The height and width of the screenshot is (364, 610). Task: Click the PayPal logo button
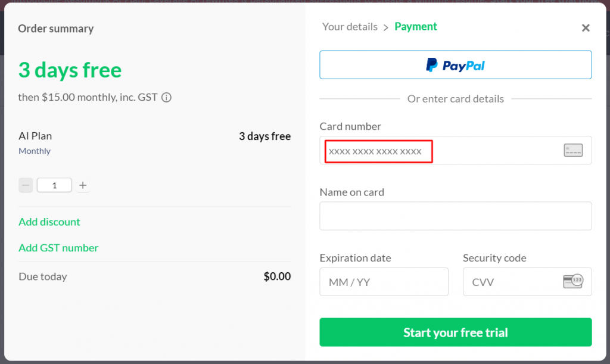[456, 65]
